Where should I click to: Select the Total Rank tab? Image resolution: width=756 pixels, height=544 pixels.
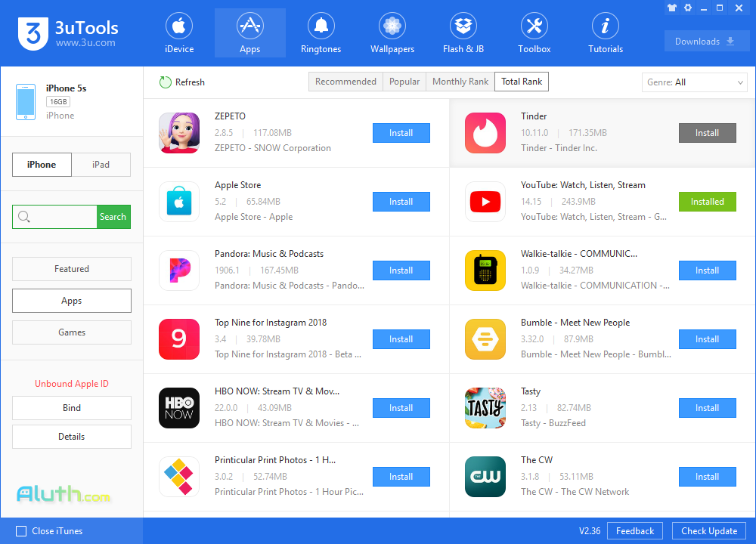[522, 82]
